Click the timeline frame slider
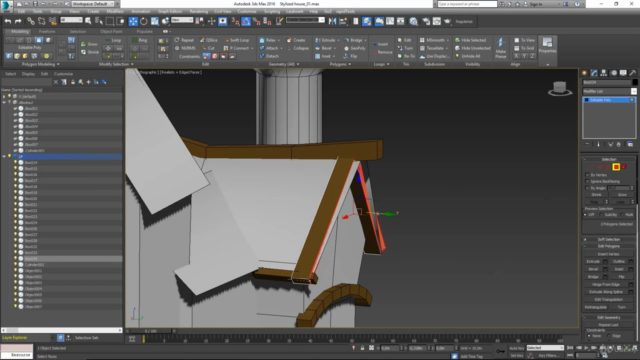The image size is (640, 360). (x=151, y=331)
